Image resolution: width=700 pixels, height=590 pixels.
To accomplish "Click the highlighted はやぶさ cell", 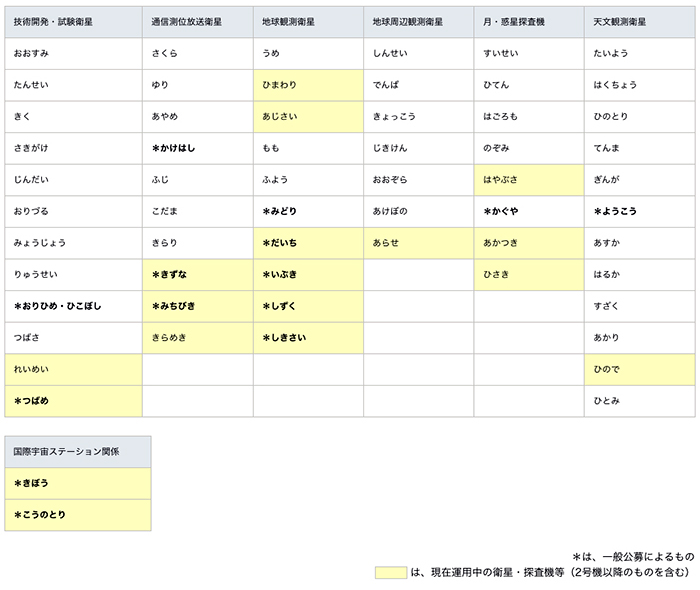I will click(x=529, y=180).
